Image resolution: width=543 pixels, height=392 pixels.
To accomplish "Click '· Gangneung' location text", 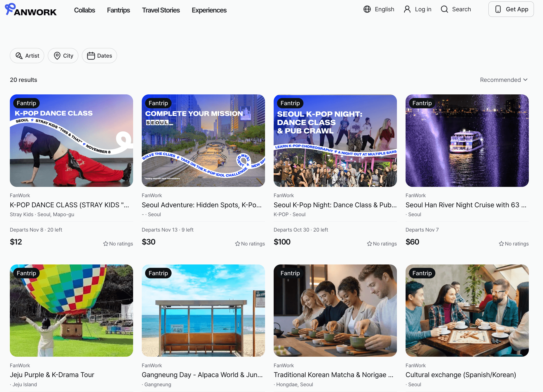I will [x=156, y=384].
